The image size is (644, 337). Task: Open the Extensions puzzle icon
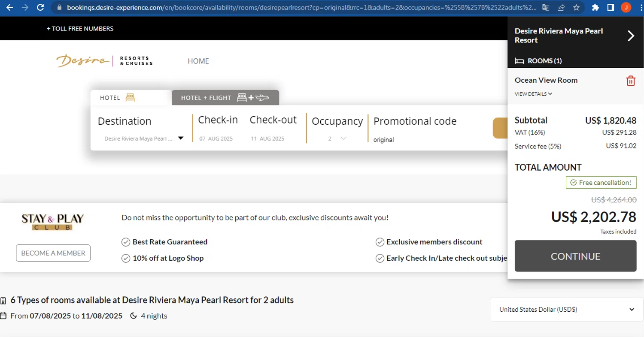click(595, 7)
